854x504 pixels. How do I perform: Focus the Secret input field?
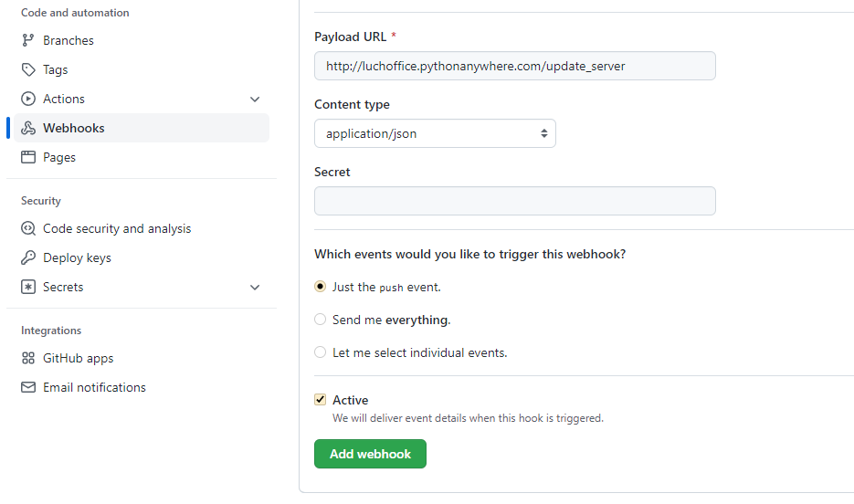(514, 201)
